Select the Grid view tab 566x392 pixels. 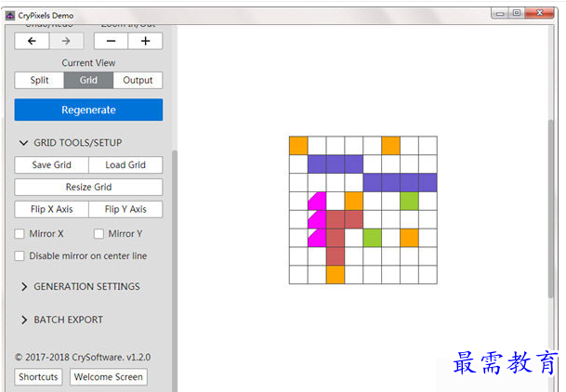[x=89, y=80]
